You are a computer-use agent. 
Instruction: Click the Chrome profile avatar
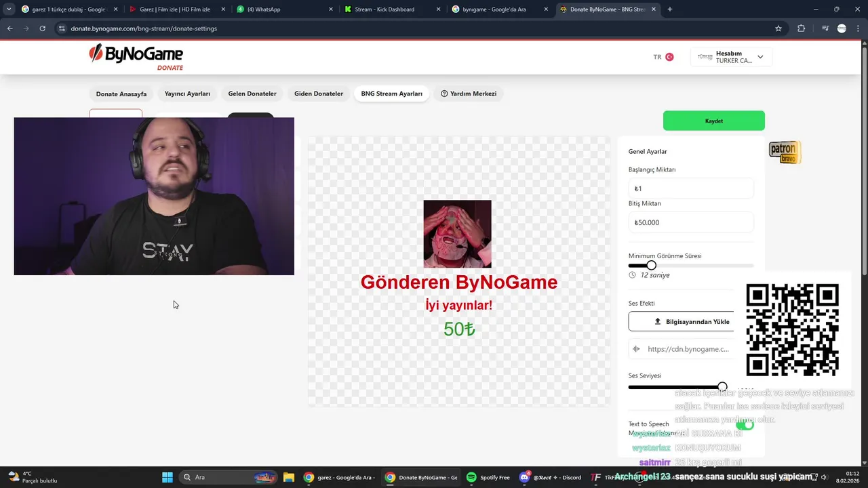click(x=842, y=28)
